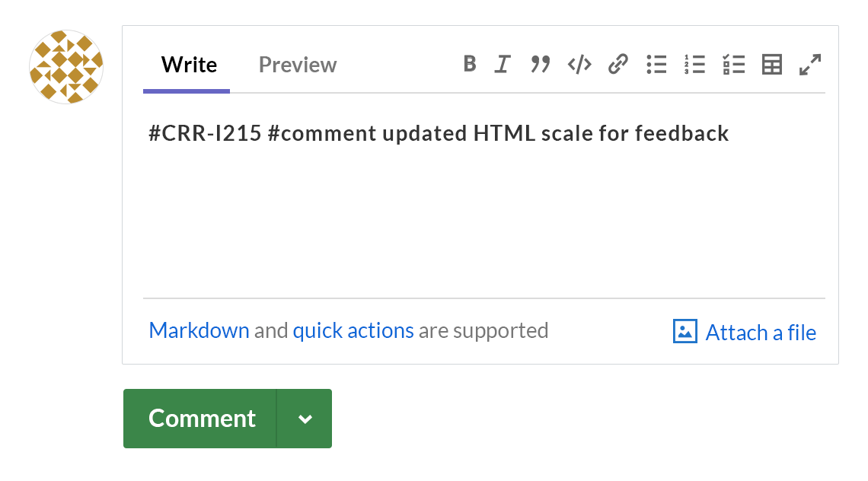
Task: Open the quick actions link
Action: coord(353,330)
